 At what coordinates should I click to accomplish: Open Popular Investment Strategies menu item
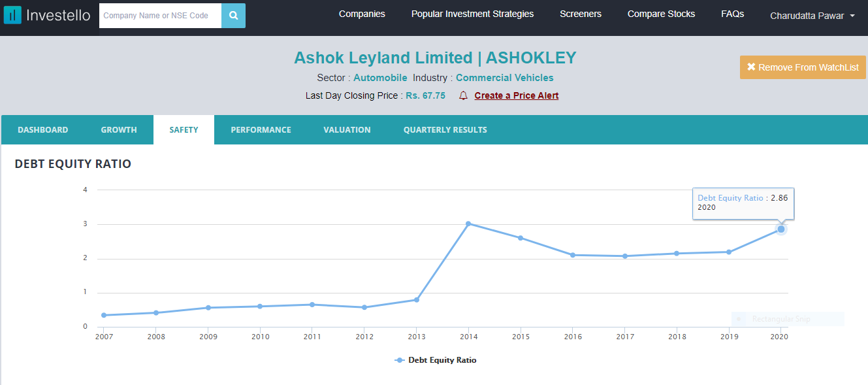(472, 14)
